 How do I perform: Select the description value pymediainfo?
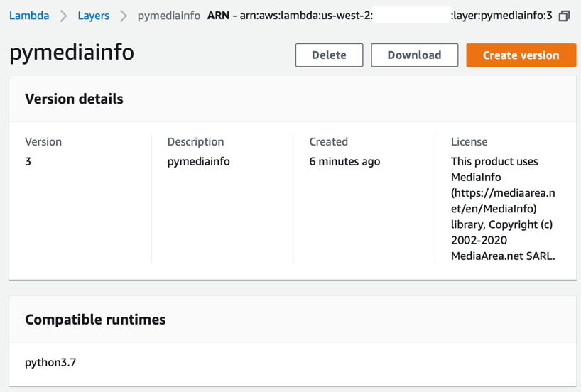tap(199, 161)
